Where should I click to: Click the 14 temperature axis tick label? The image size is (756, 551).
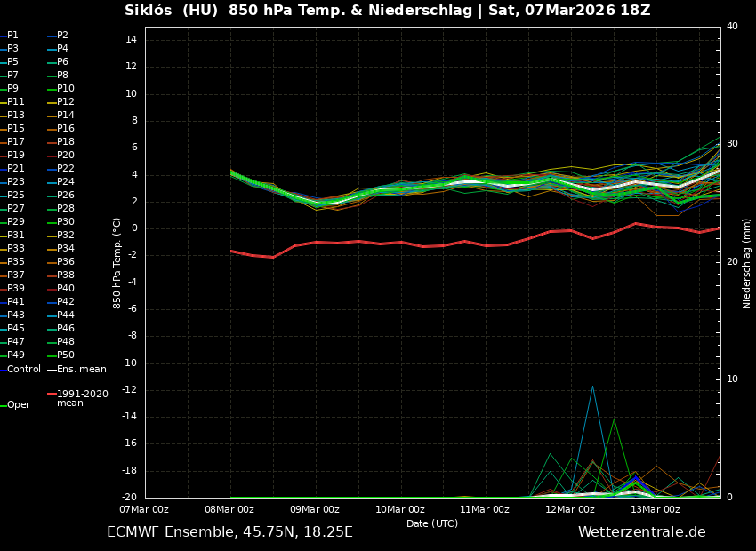(130, 40)
